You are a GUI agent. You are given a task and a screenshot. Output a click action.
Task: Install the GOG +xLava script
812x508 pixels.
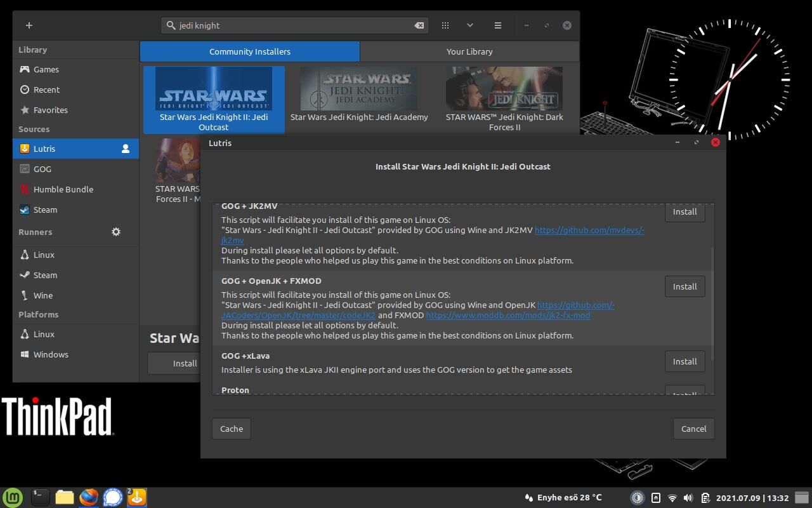(684, 361)
